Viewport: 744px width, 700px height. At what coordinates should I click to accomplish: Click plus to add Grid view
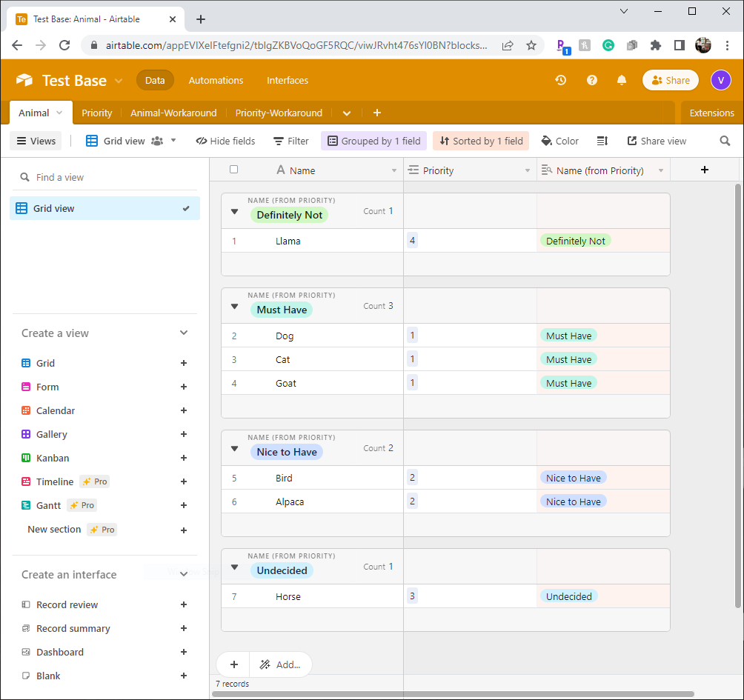184,363
